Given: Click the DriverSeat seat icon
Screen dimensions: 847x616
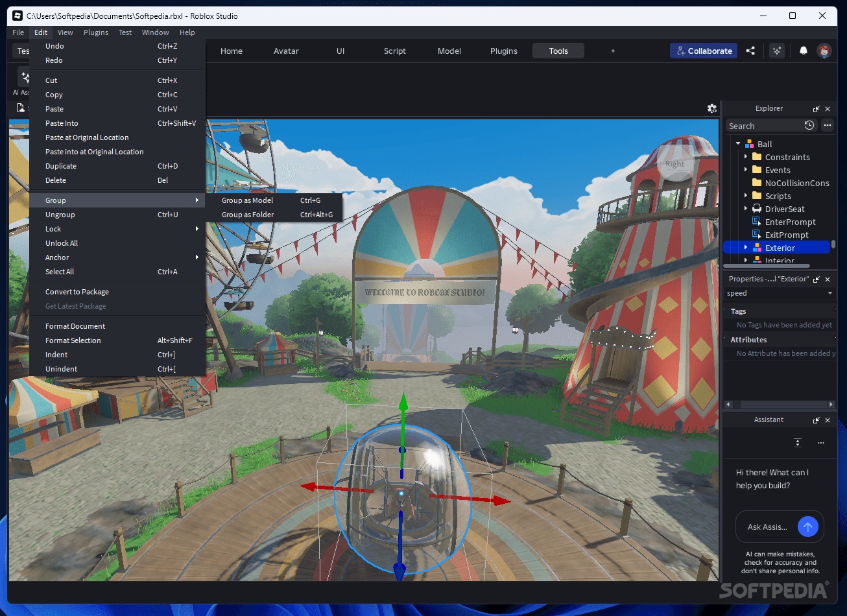Looking at the screenshot, I should tap(756, 209).
